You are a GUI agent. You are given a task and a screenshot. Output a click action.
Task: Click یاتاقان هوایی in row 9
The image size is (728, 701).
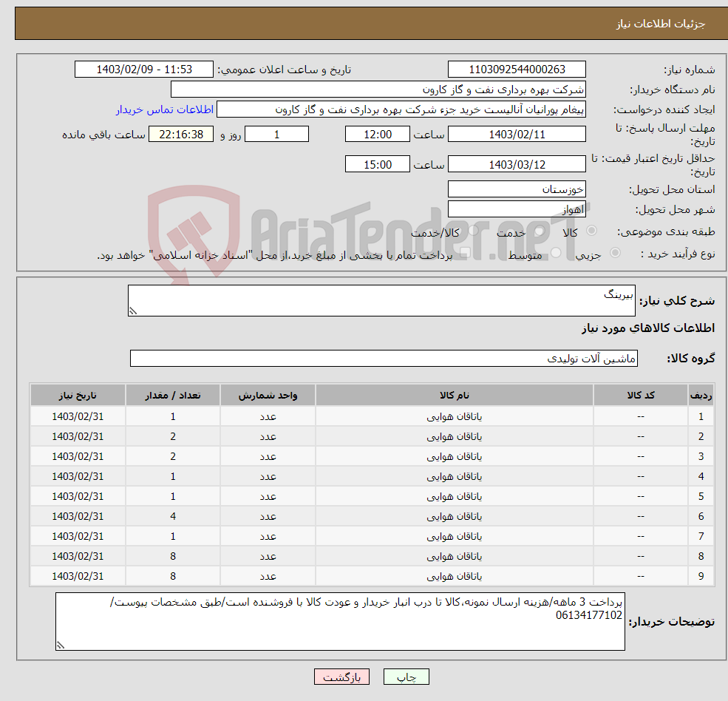tap(454, 577)
